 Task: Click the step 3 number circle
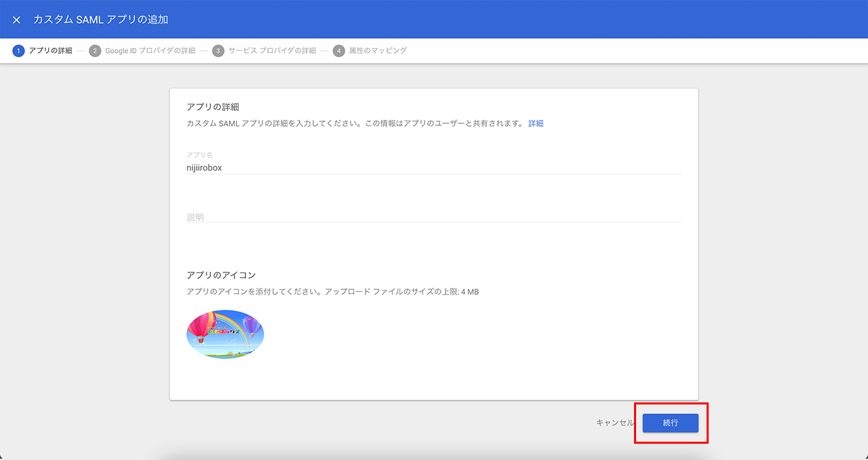[218, 51]
